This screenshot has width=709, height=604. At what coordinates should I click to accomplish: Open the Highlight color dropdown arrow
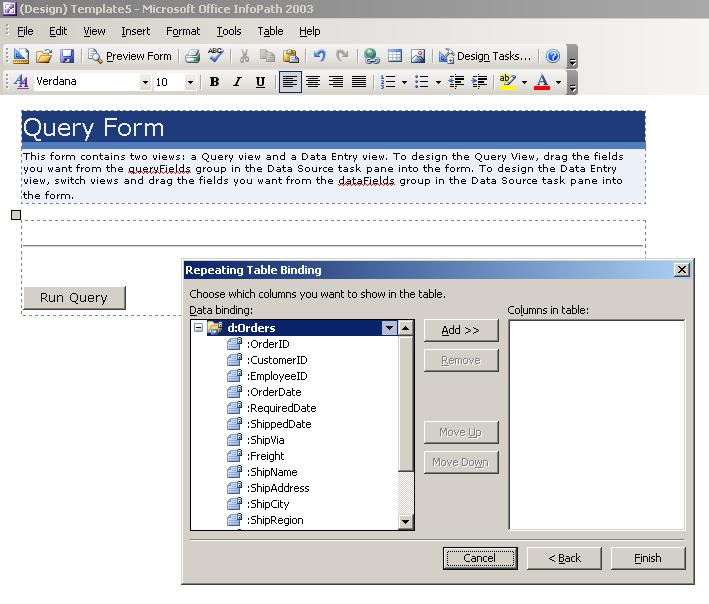(x=524, y=82)
